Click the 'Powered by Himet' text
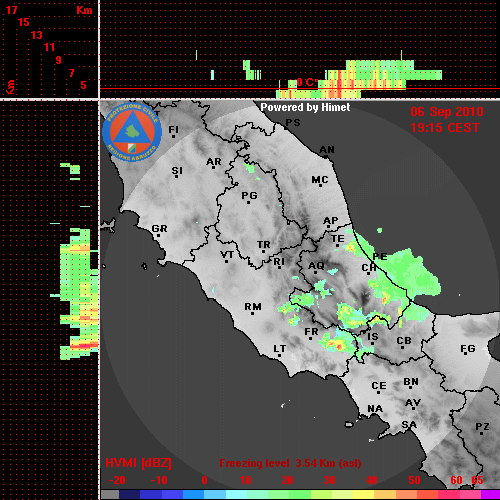The height and width of the screenshot is (500, 500). (x=305, y=107)
